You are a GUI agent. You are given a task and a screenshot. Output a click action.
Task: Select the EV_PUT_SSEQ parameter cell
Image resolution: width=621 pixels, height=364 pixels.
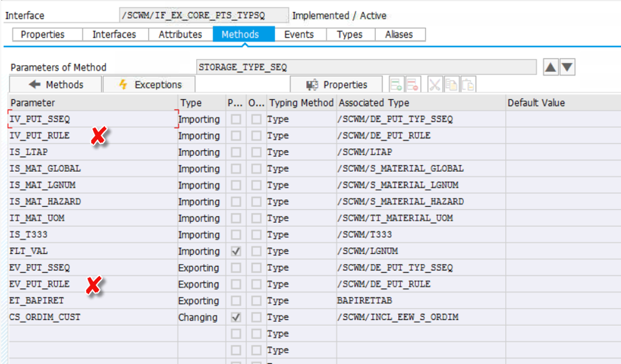point(93,268)
